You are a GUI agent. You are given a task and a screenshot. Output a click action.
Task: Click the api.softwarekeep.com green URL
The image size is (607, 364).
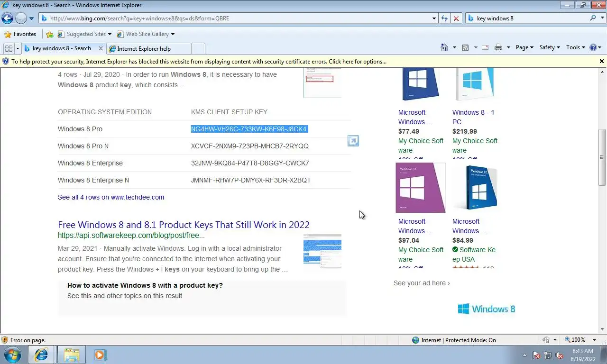131,235
